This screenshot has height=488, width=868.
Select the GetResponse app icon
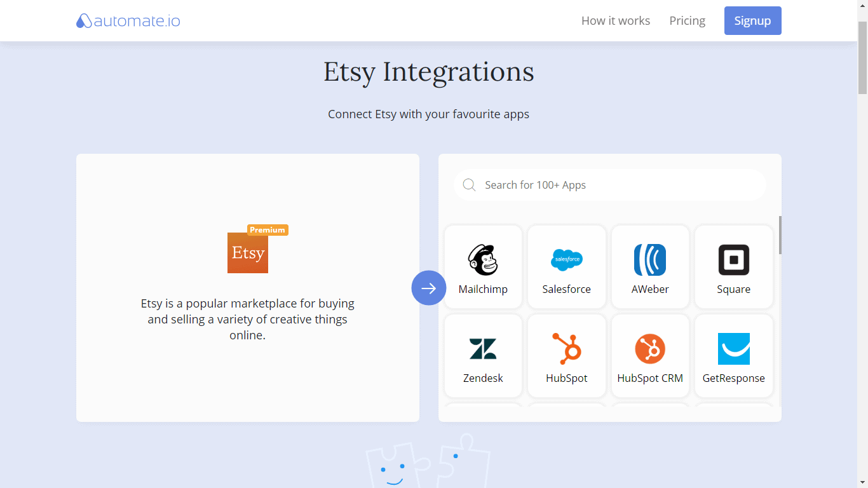pos(734,349)
